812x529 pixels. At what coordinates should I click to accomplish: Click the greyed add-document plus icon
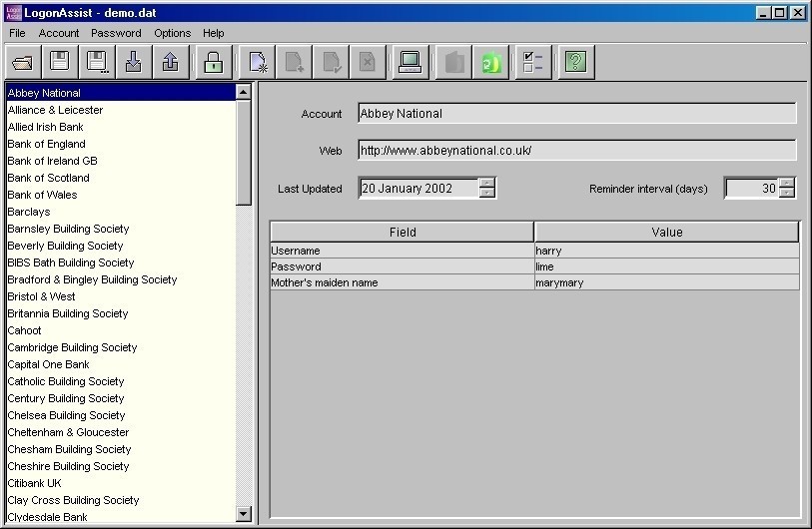(294, 62)
